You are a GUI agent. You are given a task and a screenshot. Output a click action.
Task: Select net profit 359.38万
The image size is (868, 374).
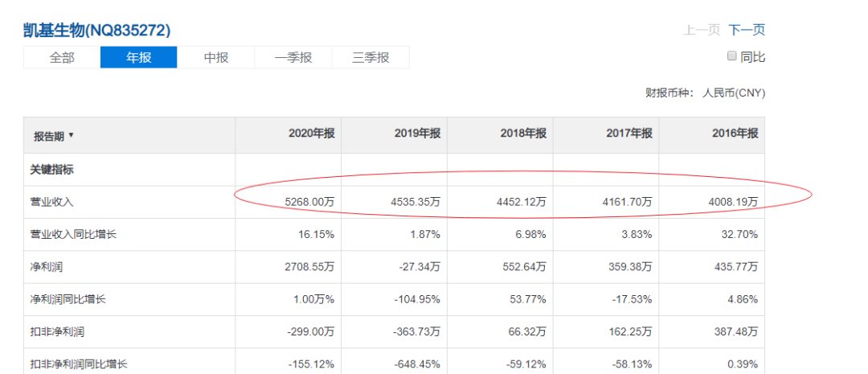630,267
